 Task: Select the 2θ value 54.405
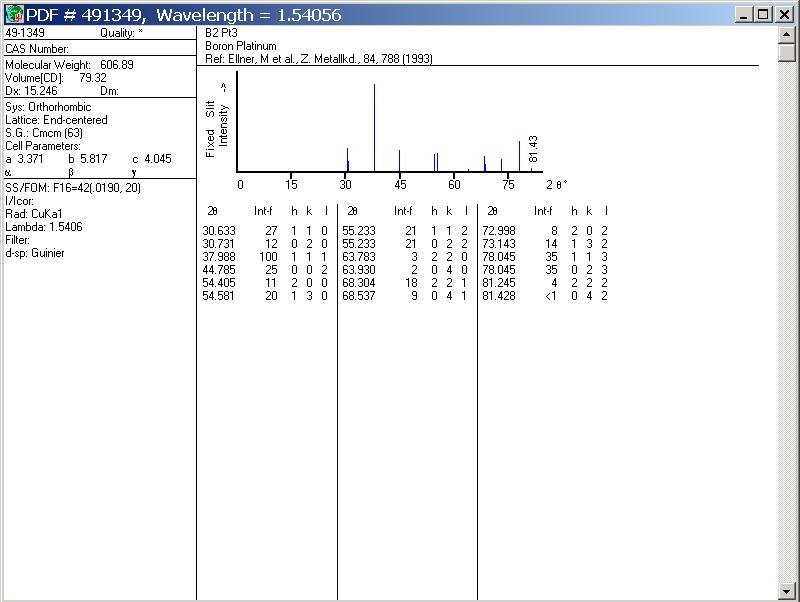pyautogui.click(x=219, y=283)
